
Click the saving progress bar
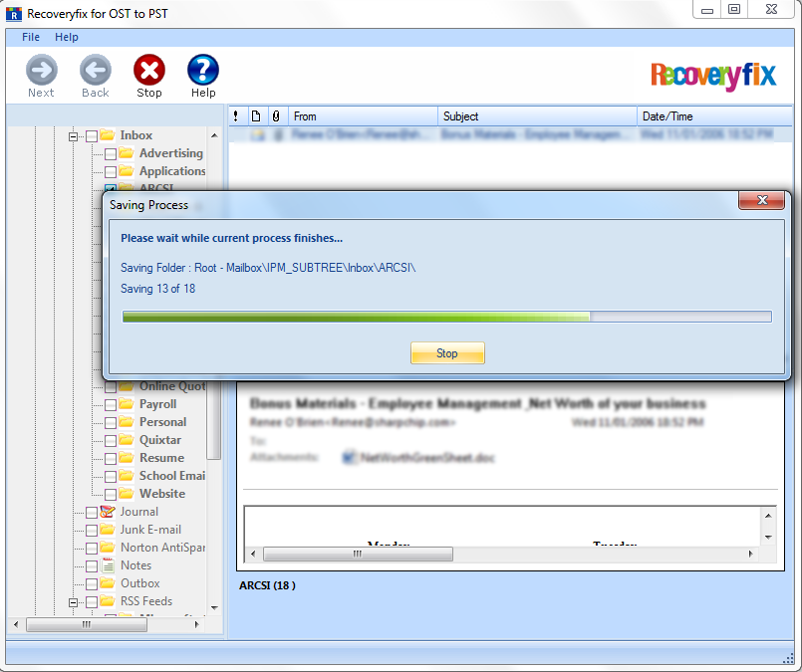(x=447, y=317)
